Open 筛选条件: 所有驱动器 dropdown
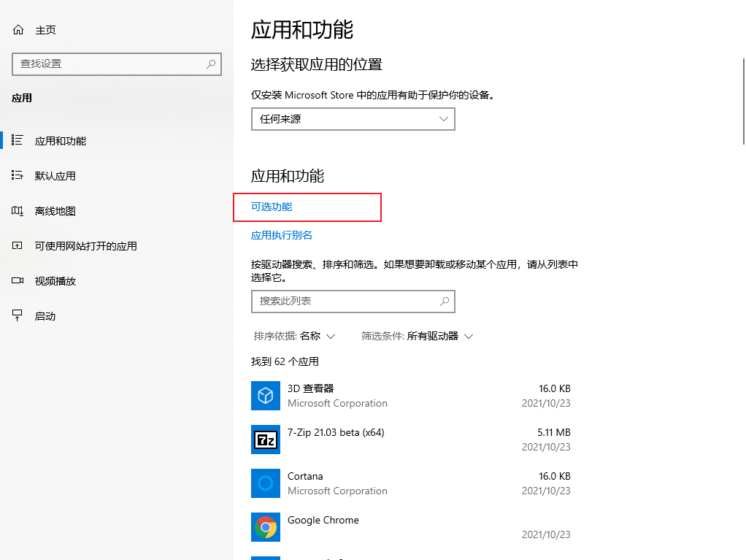 pos(417,337)
